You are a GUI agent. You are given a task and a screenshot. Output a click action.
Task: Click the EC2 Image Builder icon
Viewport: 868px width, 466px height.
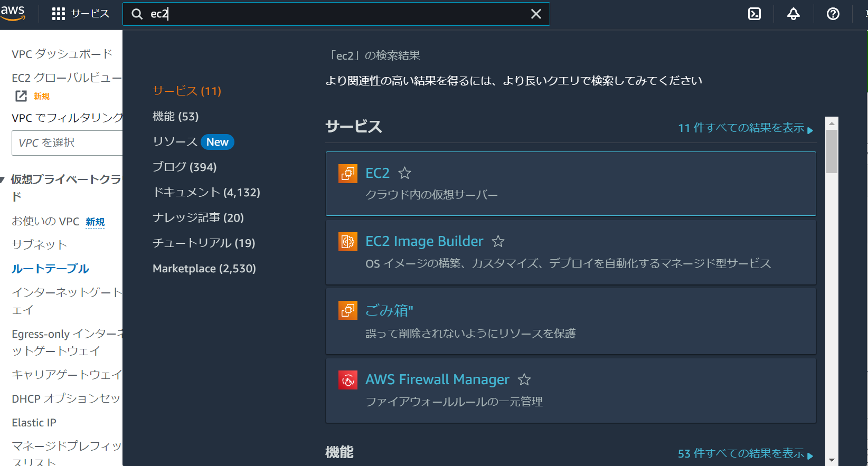pyautogui.click(x=347, y=242)
